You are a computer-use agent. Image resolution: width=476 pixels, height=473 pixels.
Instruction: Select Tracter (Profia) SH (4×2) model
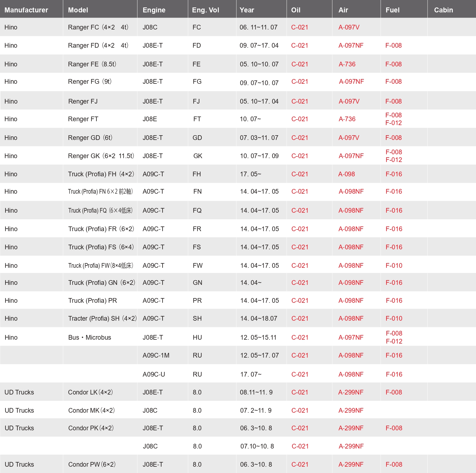pos(102,318)
